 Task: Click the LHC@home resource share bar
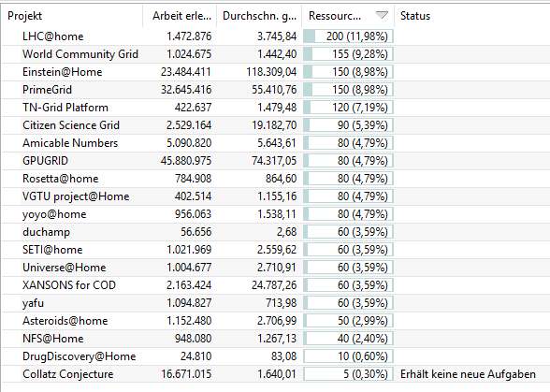click(348, 36)
